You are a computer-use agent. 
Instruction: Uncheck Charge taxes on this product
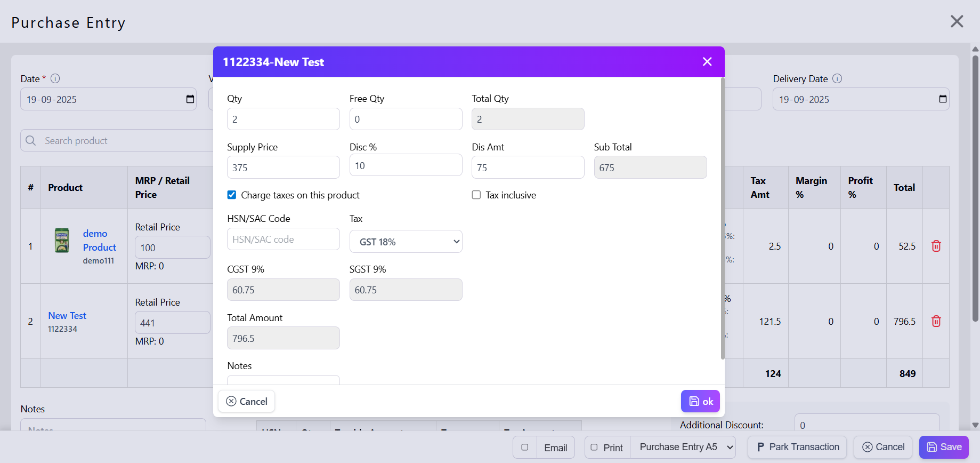pos(232,195)
